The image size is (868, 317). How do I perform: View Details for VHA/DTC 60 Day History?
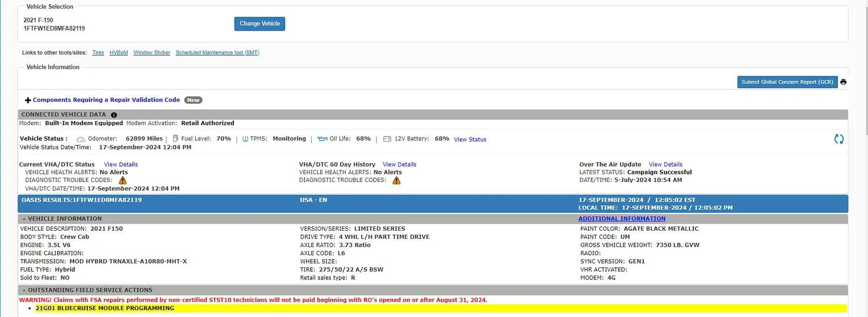[399, 164]
